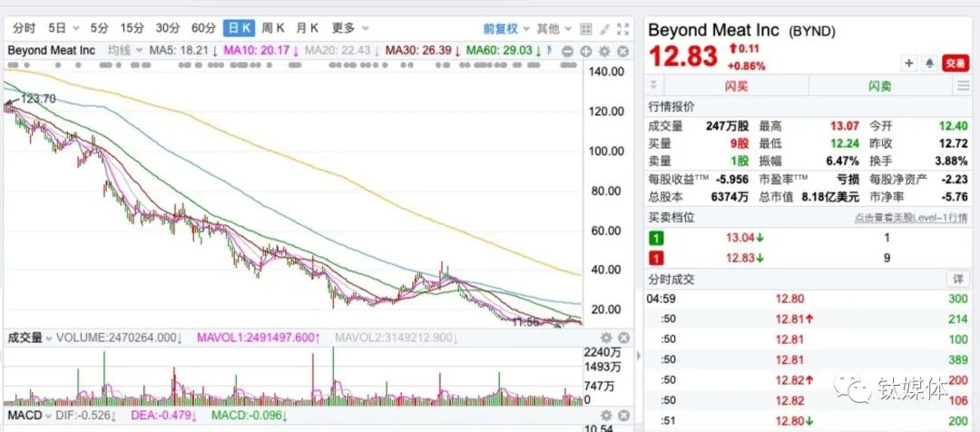
Task: Close the 成交量 volume panel
Action: 623,339
